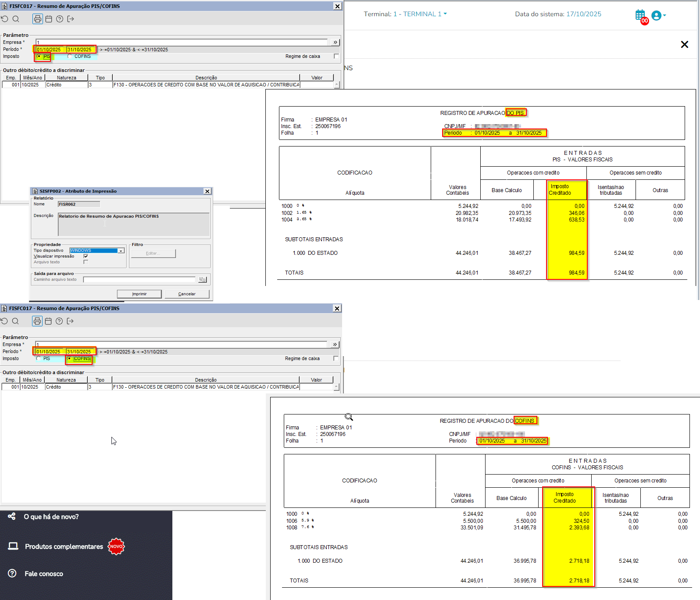Open the calendar icon with the 00 badge

[x=641, y=15]
